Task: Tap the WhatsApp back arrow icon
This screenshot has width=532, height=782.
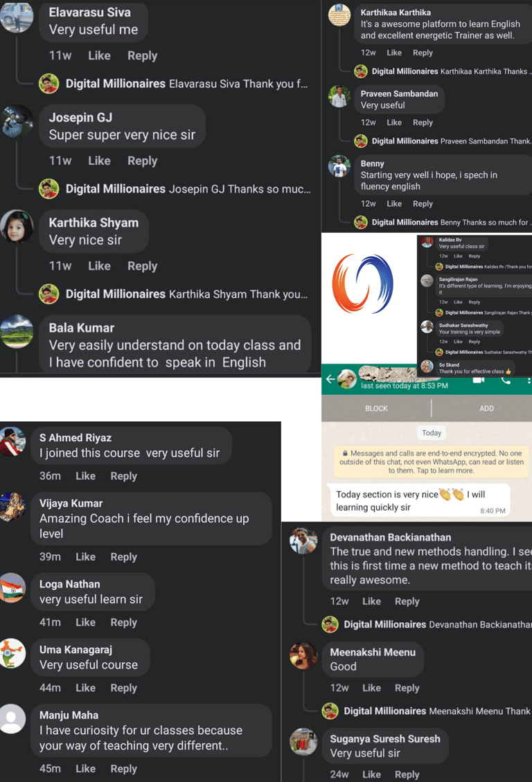Action: pyautogui.click(x=330, y=380)
